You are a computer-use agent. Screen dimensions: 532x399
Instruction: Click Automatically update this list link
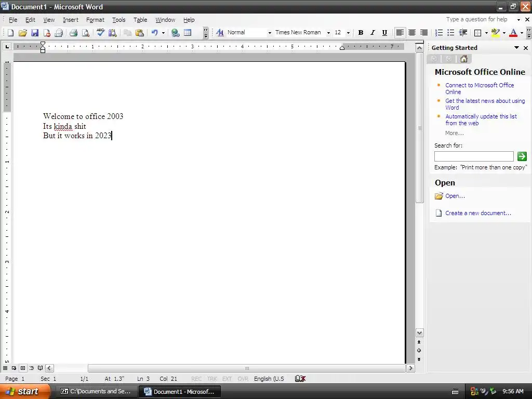point(481,120)
